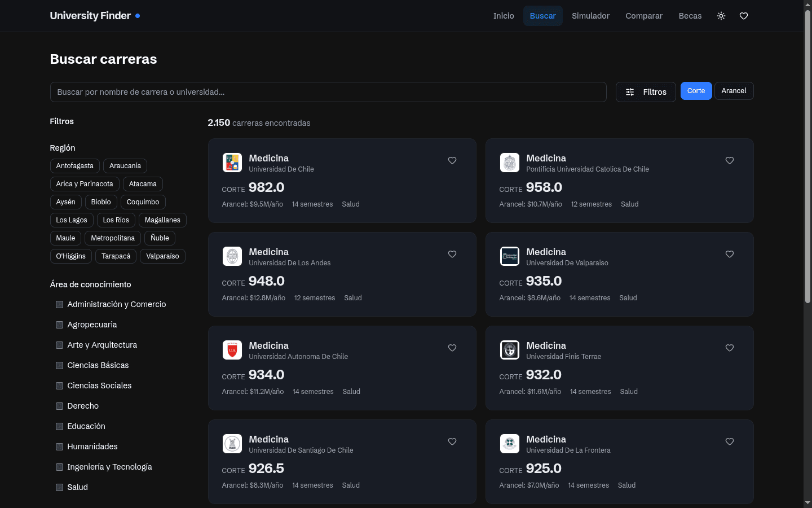Filter by Magallanes region

pyautogui.click(x=162, y=220)
